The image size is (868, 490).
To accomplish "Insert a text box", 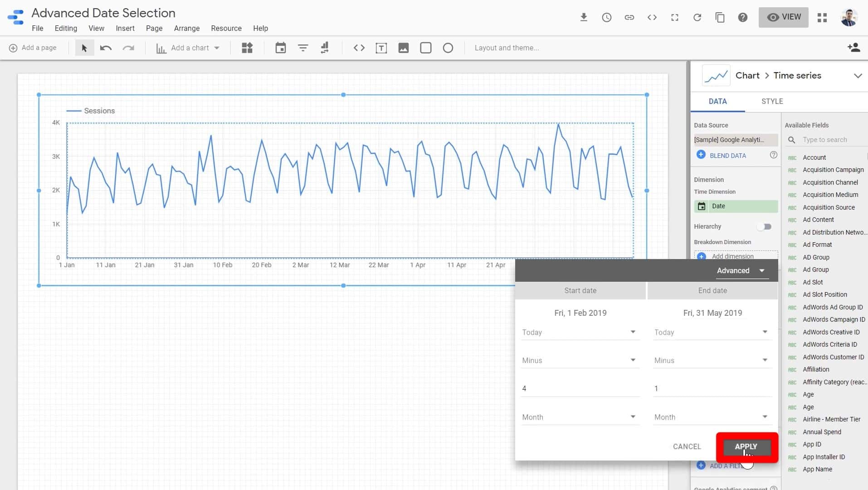I will 381,48.
